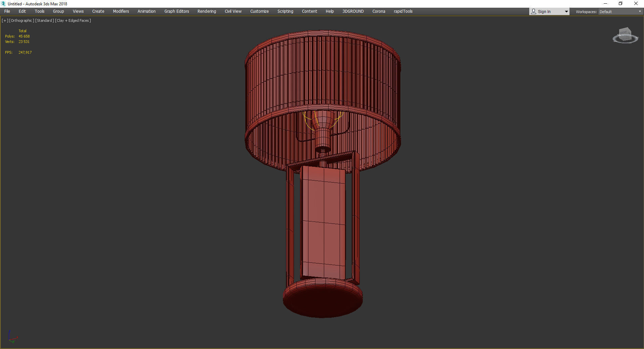Open the Help menu
This screenshot has width=644, height=349.
point(330,11)
